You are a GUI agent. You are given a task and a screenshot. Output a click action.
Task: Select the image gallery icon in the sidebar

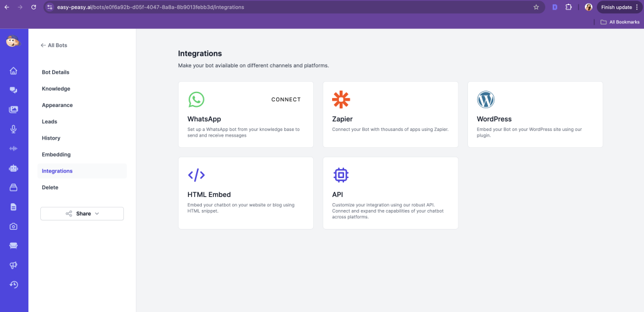(13, 109)
